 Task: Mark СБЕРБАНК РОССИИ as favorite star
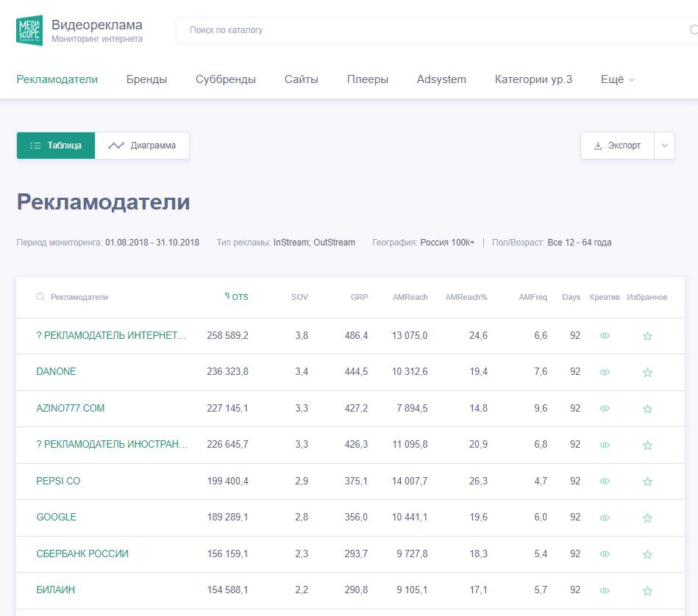tap(647, 554)
